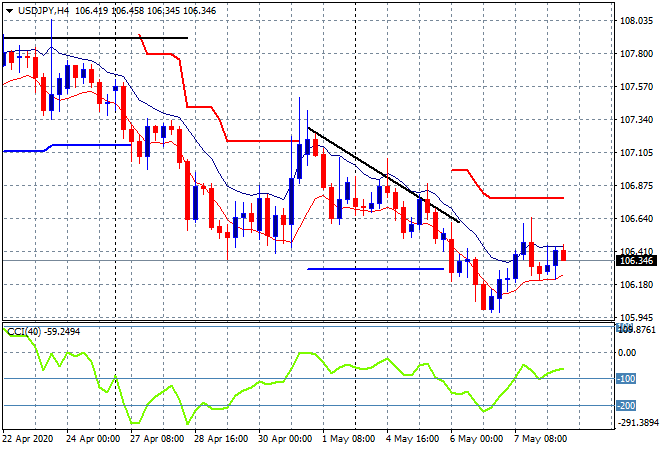Click the 30 Apr 00:00 time label
The height and width of the screenshot is (450, 660).
coord(285,439)
